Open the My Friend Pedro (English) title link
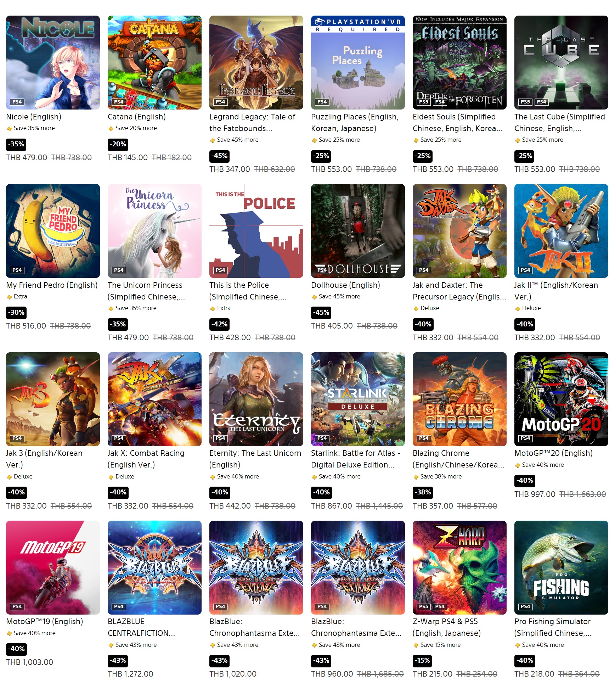The image size is (615, 700). point(52,285)
